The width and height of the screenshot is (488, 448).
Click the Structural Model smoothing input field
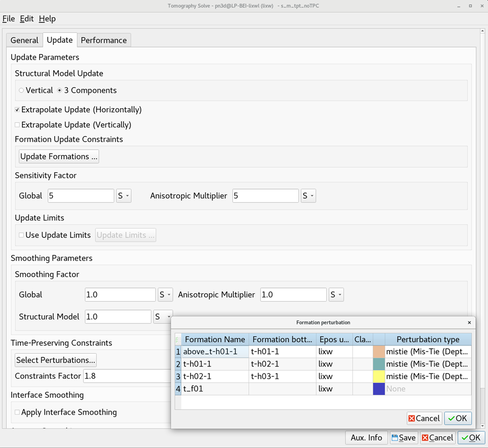pyautogui.click(x=118, y=317)
